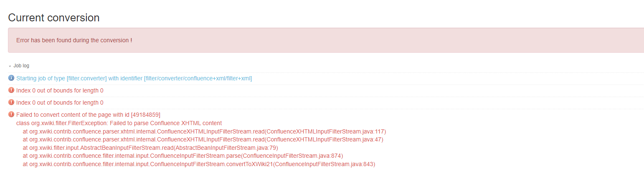Click the stack trace line ending java:47
Screen dimensions: 644x177
coord(203,139)
